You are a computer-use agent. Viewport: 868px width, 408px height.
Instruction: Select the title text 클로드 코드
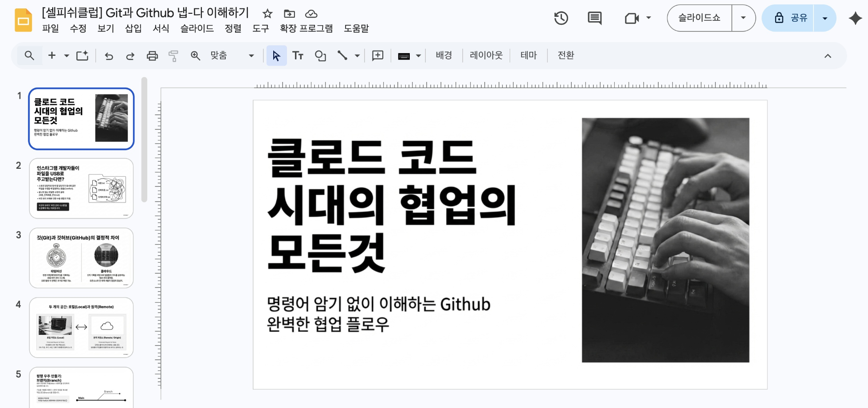(x=372, y=158)
